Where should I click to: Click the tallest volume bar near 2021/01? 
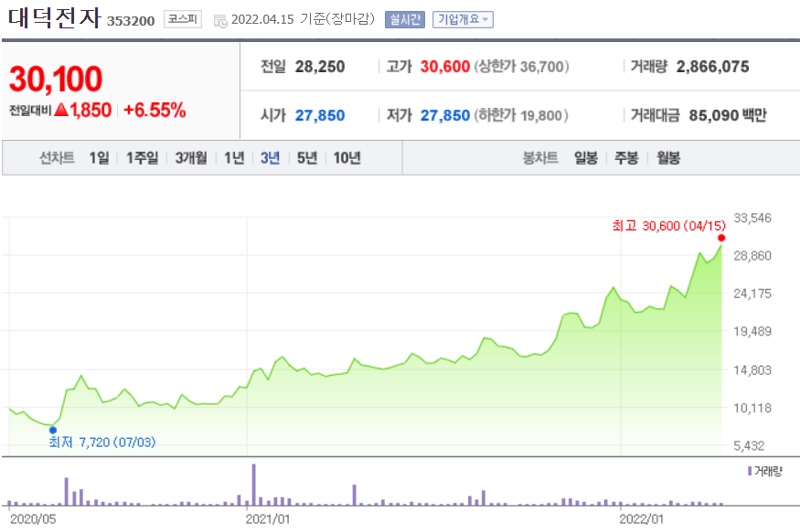click(x=253, y=484)
